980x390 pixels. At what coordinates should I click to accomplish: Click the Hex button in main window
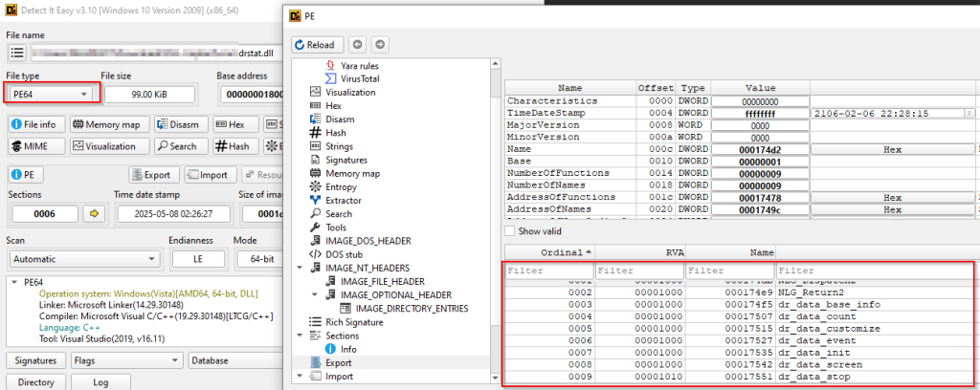[x=235, y=125]
